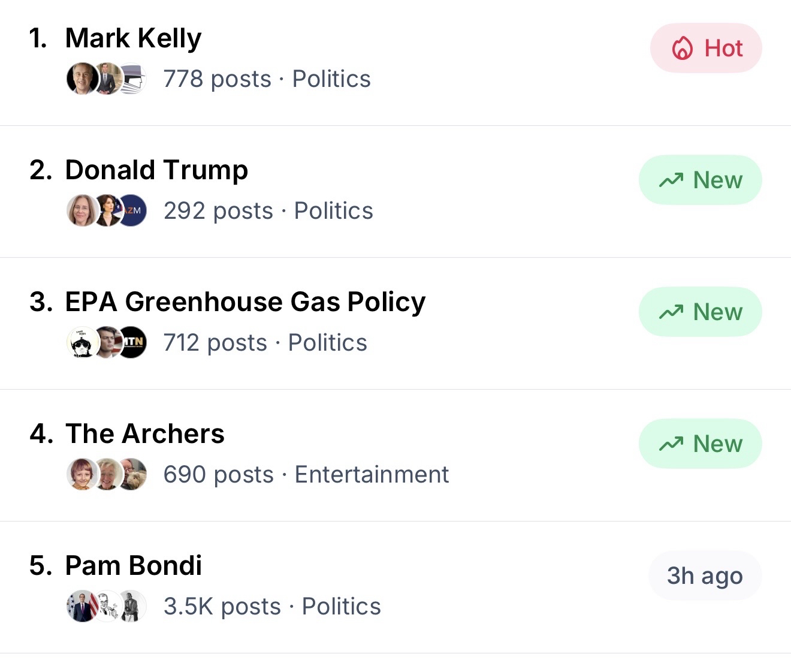
Task: Open the Mark Kelly trending topic
Action: click(x=133, y=38)
